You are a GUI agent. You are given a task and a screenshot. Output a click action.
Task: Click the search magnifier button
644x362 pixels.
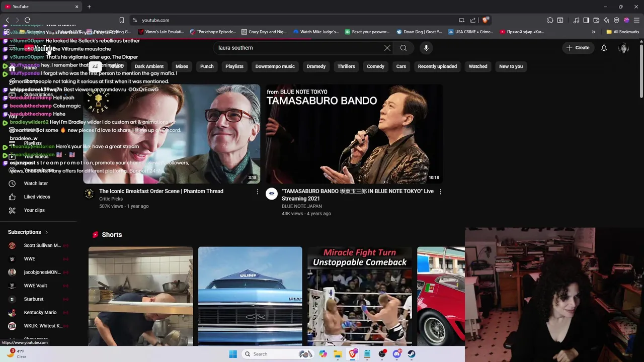coord(404,48)
